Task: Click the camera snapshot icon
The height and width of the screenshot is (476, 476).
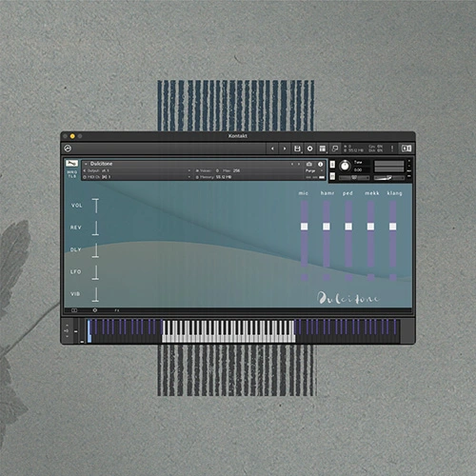Action: click(308, 164)
